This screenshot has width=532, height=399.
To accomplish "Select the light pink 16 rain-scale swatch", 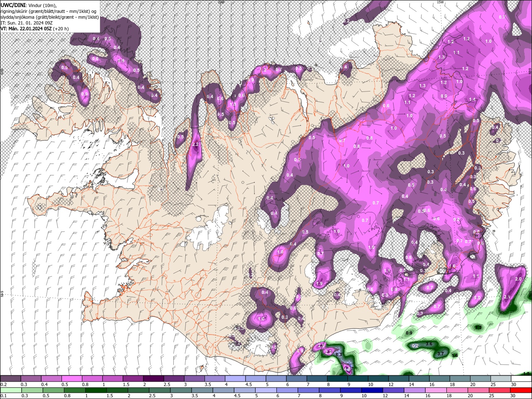I will 436,390.
